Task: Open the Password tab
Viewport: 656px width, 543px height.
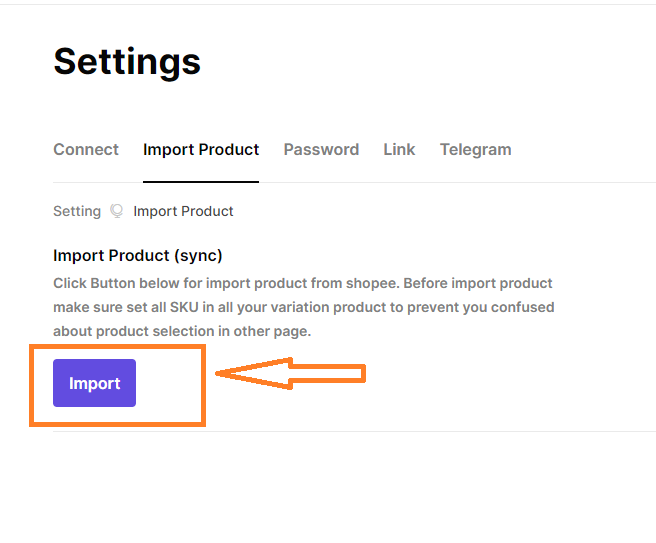Action: click(321, 149)
